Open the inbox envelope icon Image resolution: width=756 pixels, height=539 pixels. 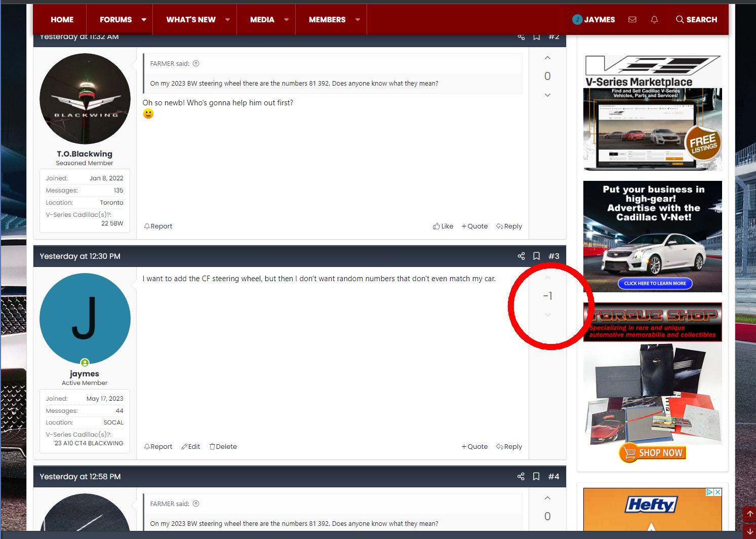[632, 20]
